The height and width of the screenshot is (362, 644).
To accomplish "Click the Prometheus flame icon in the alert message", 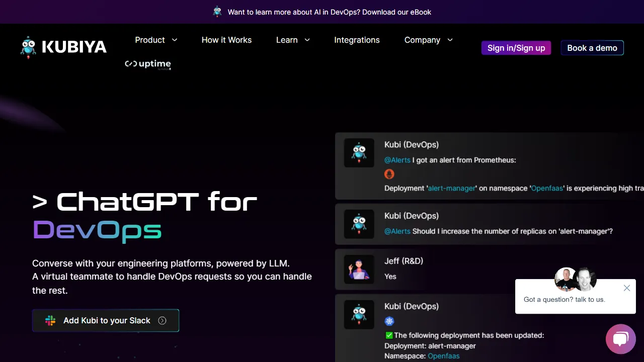I will point(389,174).
